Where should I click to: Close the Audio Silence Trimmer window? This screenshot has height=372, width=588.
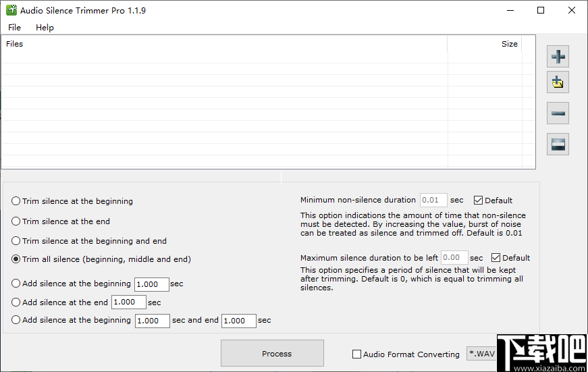572,10
